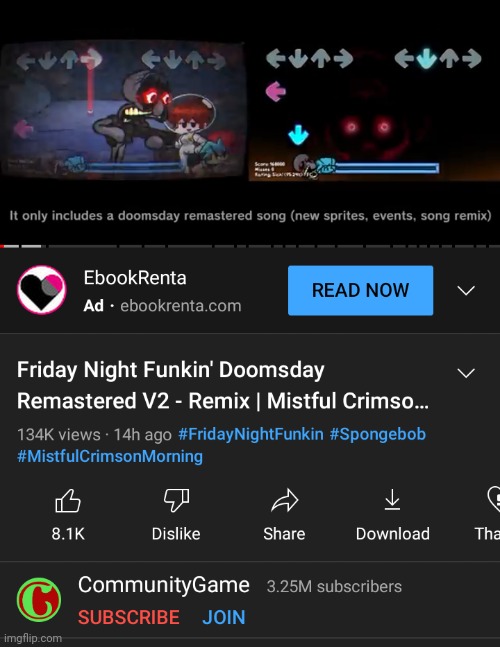Viewport: 500px width, 647px height.
Task: Visit the ebookrenta.com ad link
Action: (x=181, y=306)
